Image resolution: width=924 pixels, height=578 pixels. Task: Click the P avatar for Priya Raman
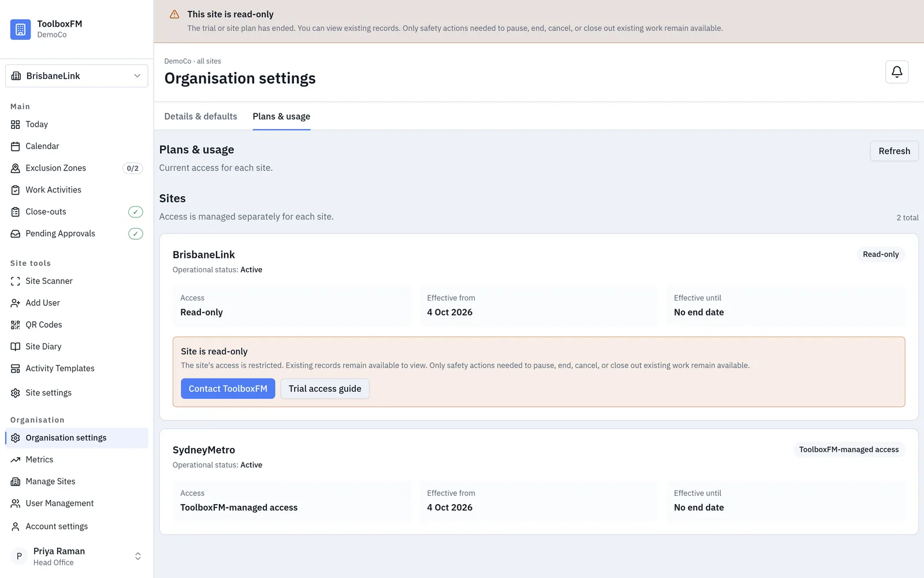[19, 556]
